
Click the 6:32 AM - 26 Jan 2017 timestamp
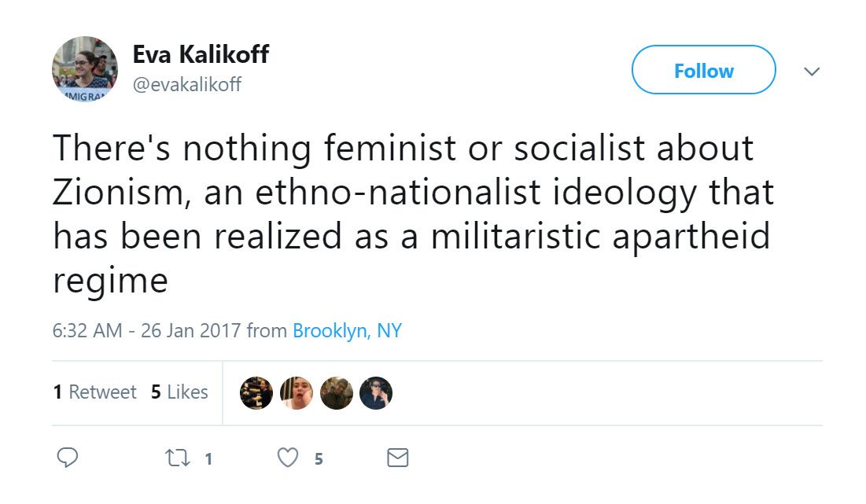click(x=147, y=331)
